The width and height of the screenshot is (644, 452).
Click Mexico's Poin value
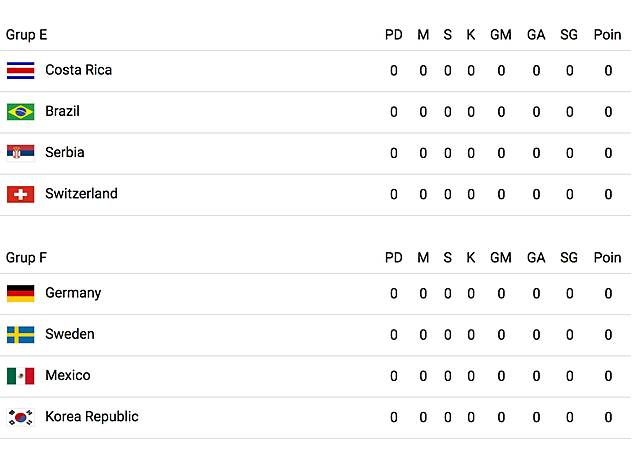click(x=608, y=376)
